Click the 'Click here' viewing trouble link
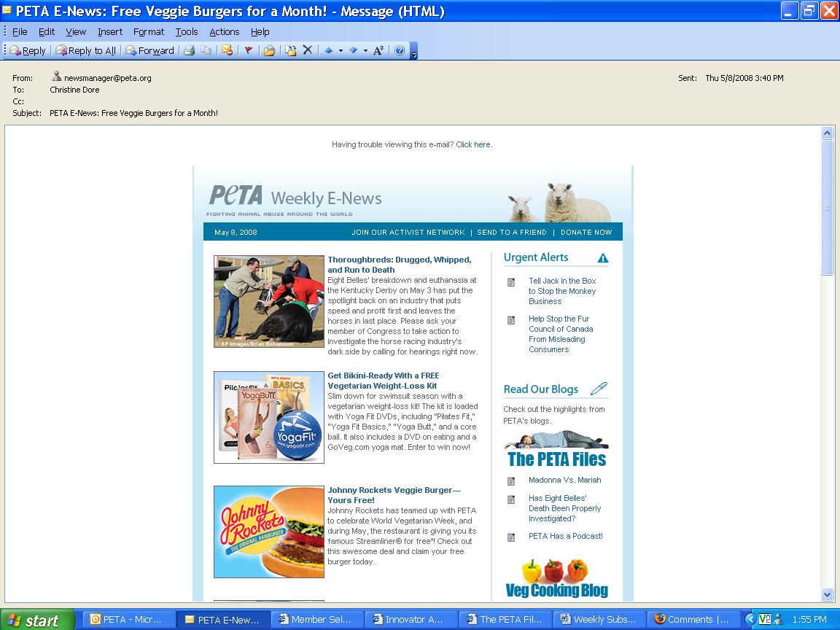This screenshot has width=840, height=630. tap(472, 144)
